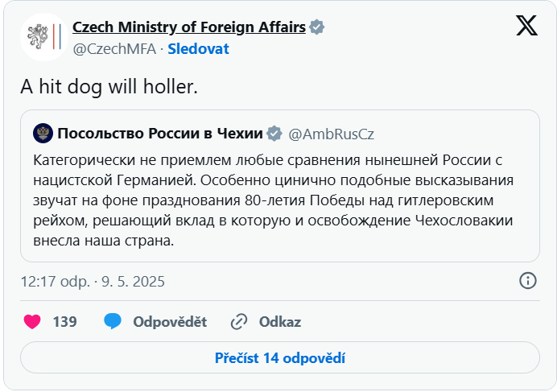Open the quoted Russian embassy tweet text
Viewport: 557px width, 392px height.
point(273,200)
